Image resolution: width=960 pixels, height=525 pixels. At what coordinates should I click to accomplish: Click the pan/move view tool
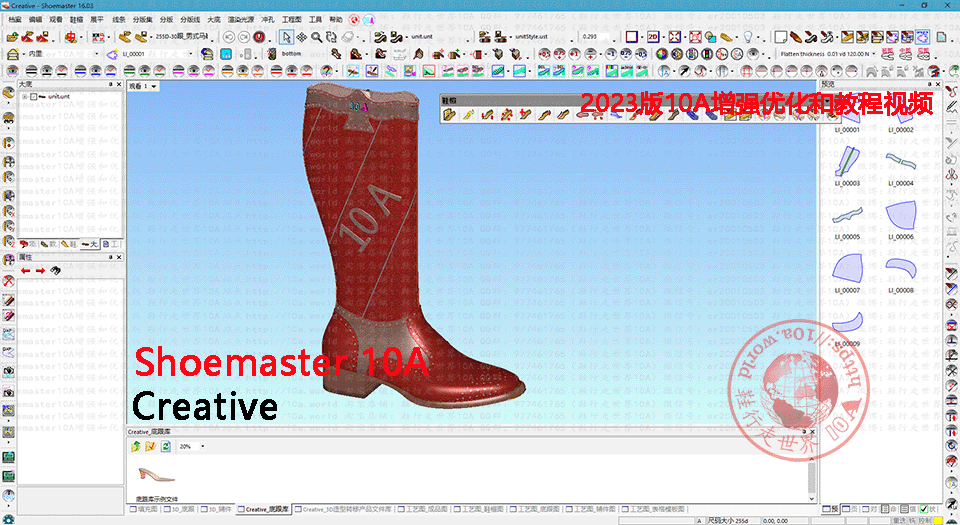[x=302, y=37]
